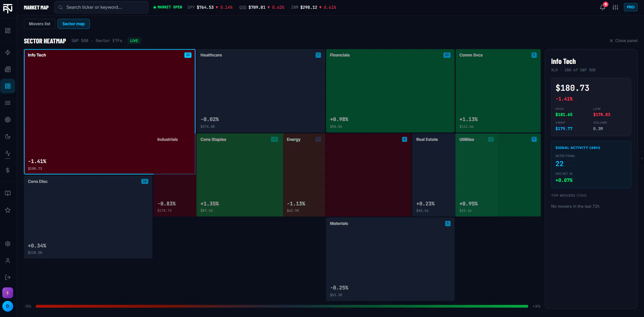Image resolution: width=644 pixels, height=317 pixels.
Task: Click the Healthcare count badge 7
Action: coord(318,55)
